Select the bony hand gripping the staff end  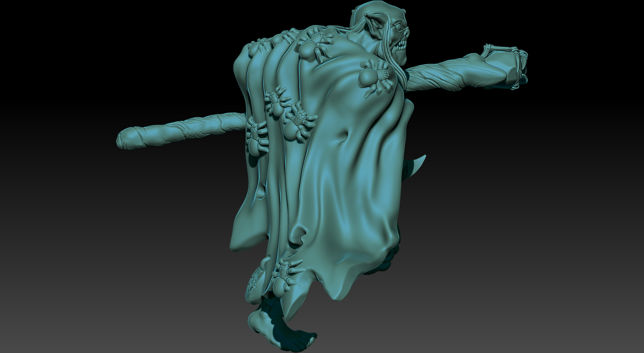pos(514,65)
